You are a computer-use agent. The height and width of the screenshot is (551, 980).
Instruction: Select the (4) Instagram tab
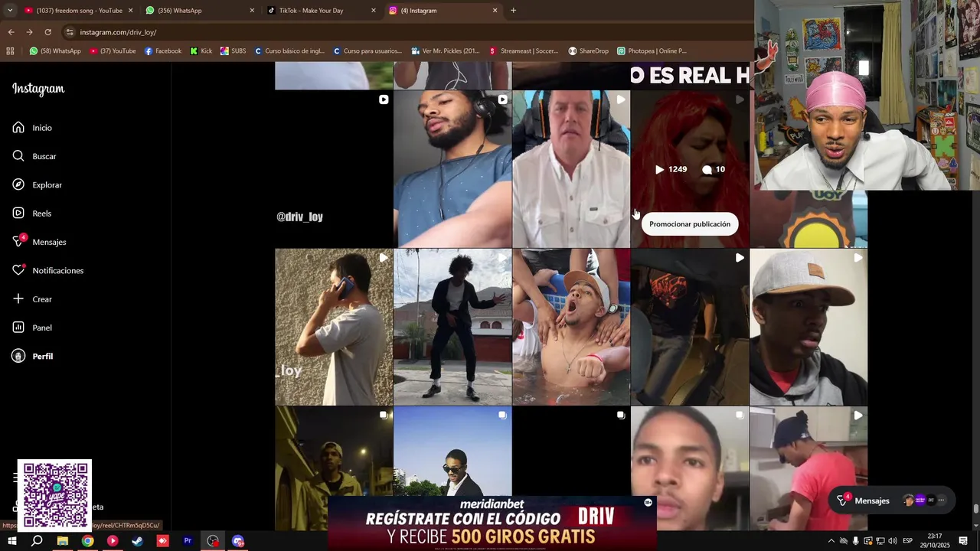(443, 11)
